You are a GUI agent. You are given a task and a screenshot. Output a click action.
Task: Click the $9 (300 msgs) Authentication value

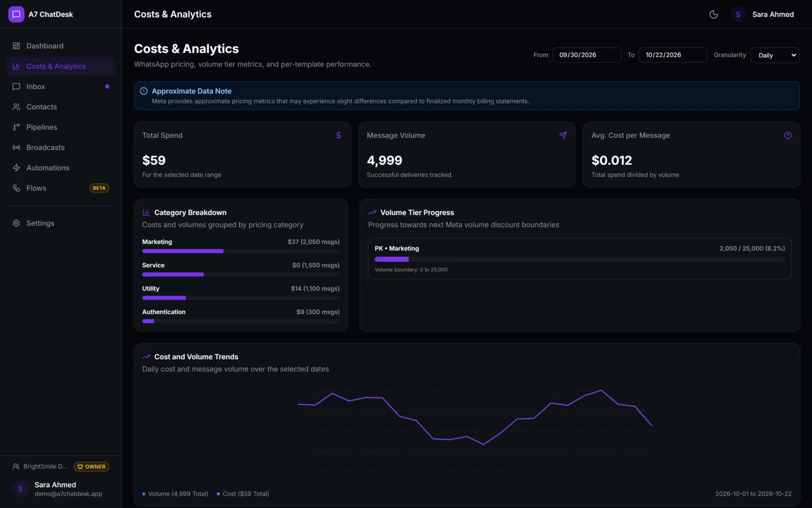(318, 312)
